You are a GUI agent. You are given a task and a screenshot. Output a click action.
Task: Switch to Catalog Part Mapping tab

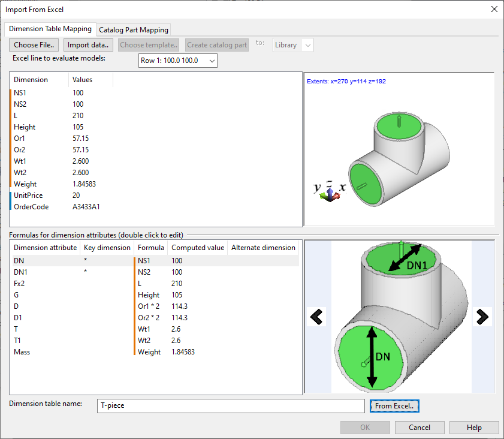pyautogui.click(x=134, y=29)
